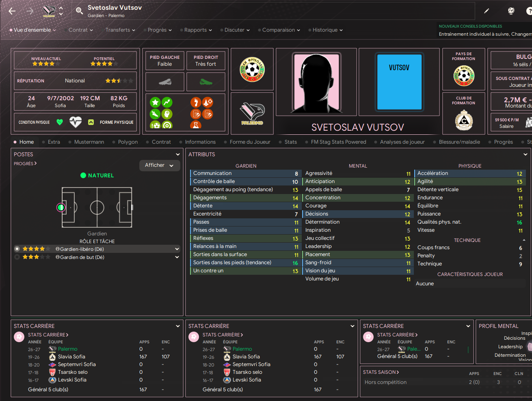Click the green right-foot boot icon

point(206,82)
